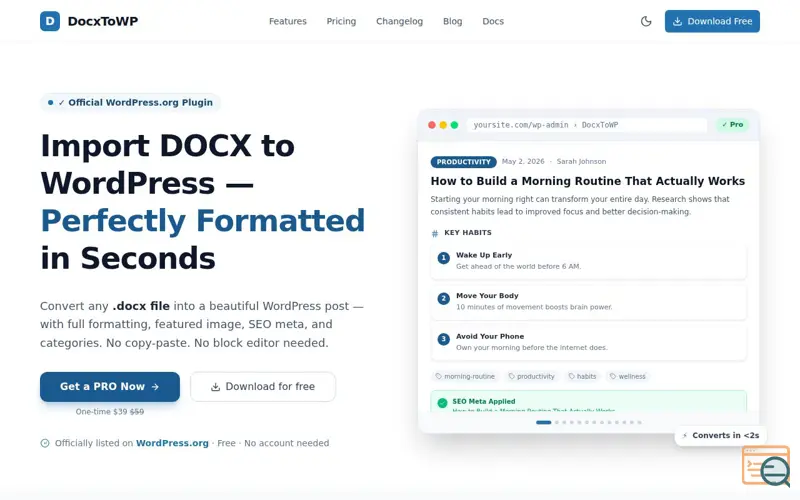Click the SEO Meta Applied label
This screenshot has height=500, width=800.
point(484,402)
